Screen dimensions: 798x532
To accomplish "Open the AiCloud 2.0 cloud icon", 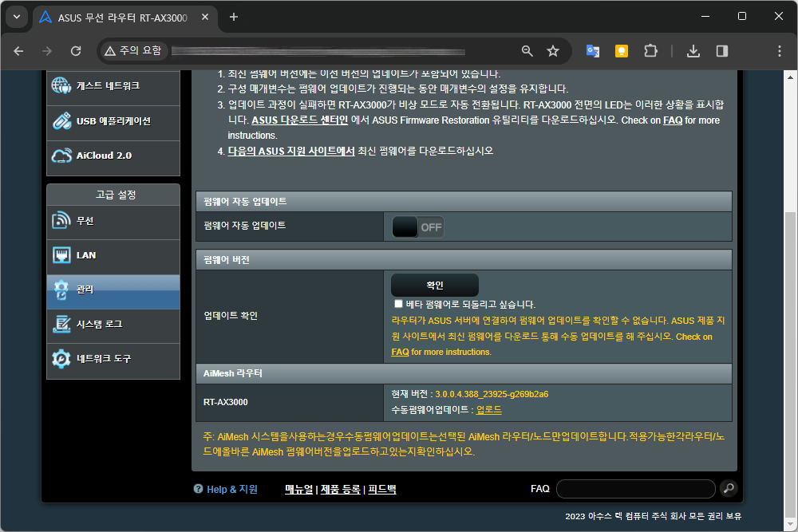I will [61, 156].
